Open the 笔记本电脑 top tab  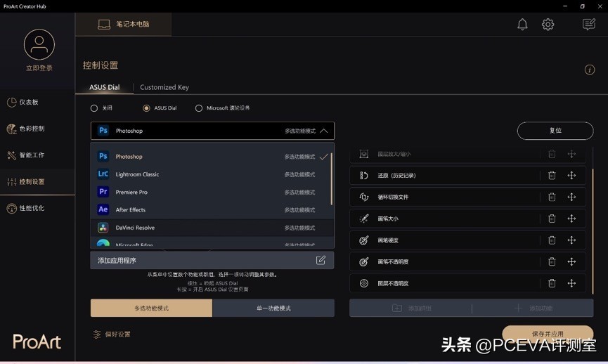123,24
